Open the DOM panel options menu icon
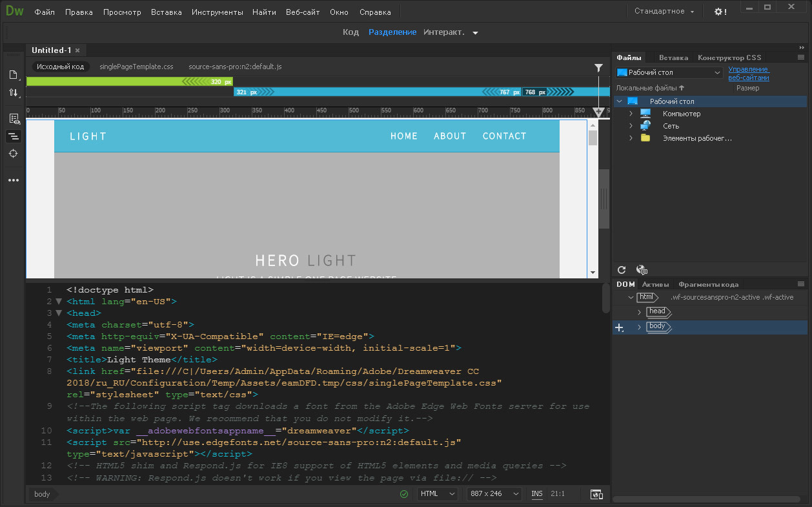812x507 pixels. tap(801, 284)
